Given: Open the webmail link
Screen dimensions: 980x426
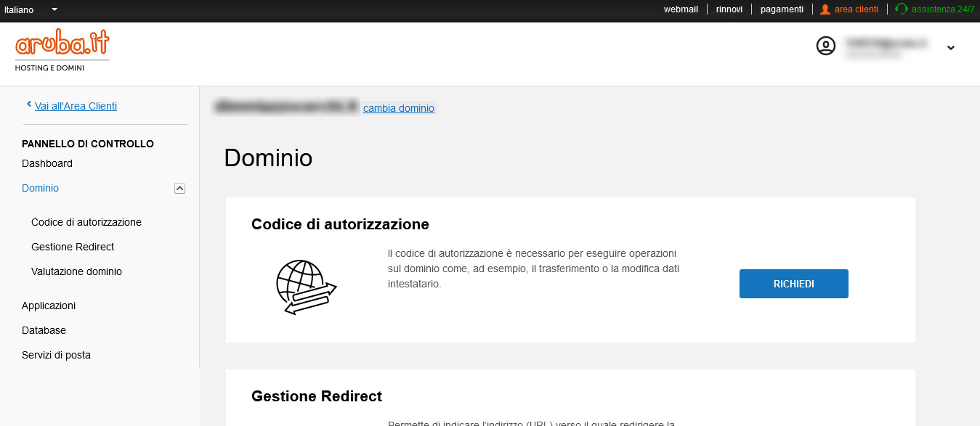Looking at the screenshot, I should click(x=681, y=9).
